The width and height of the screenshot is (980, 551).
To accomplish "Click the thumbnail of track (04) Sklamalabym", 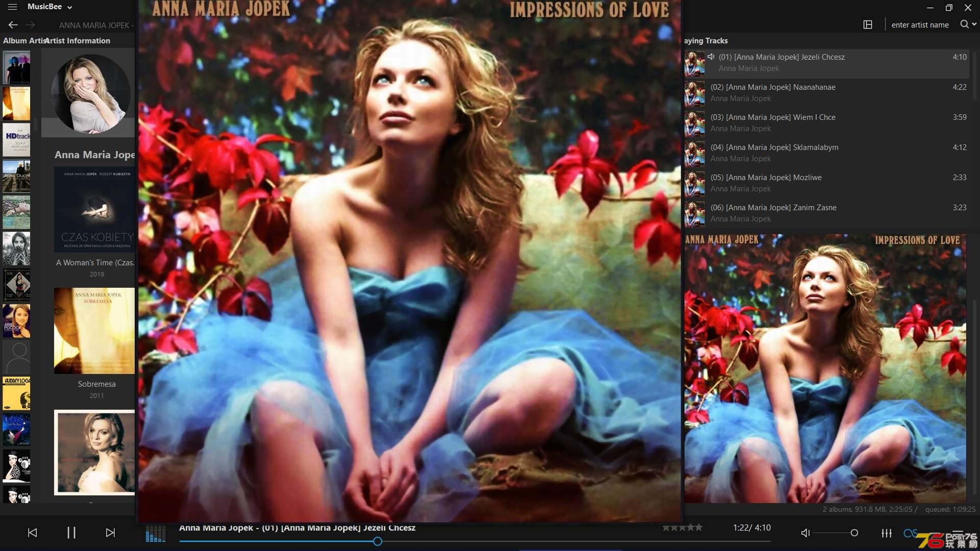I will (694, 154).
